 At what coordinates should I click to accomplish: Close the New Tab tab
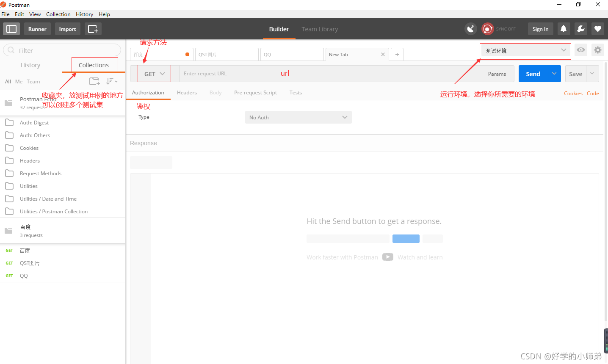pos(383,55)
